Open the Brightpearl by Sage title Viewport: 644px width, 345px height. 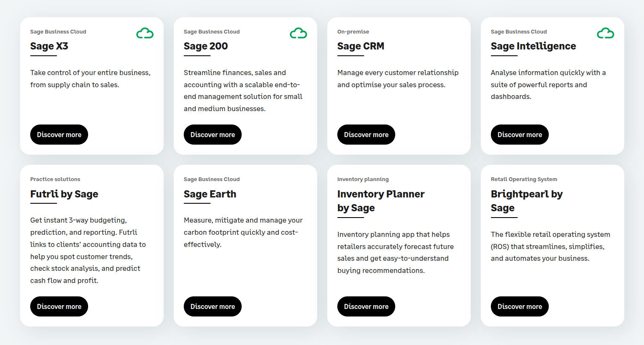click(x=526, y=201)
